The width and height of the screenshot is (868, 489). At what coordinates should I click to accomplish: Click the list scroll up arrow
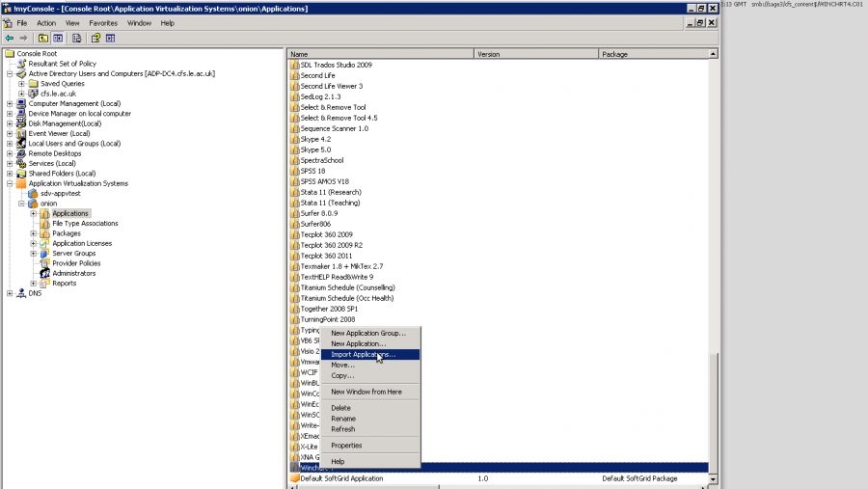[x=713, y=54]
